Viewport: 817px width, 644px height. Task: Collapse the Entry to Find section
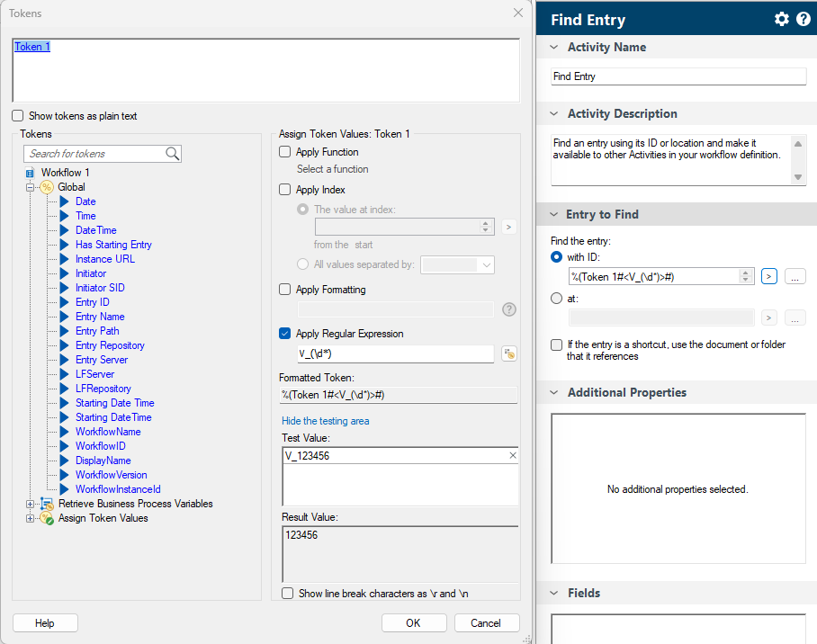tap(552, 214)
